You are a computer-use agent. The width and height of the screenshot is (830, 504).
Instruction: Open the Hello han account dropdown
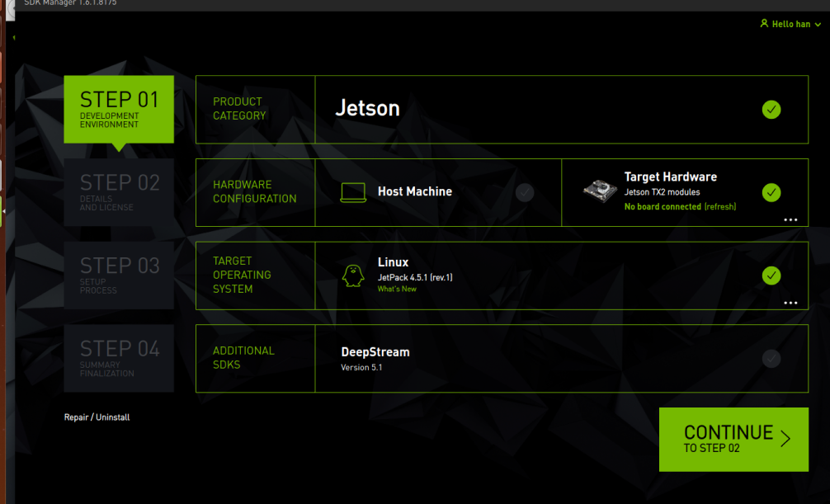point(790,24)
